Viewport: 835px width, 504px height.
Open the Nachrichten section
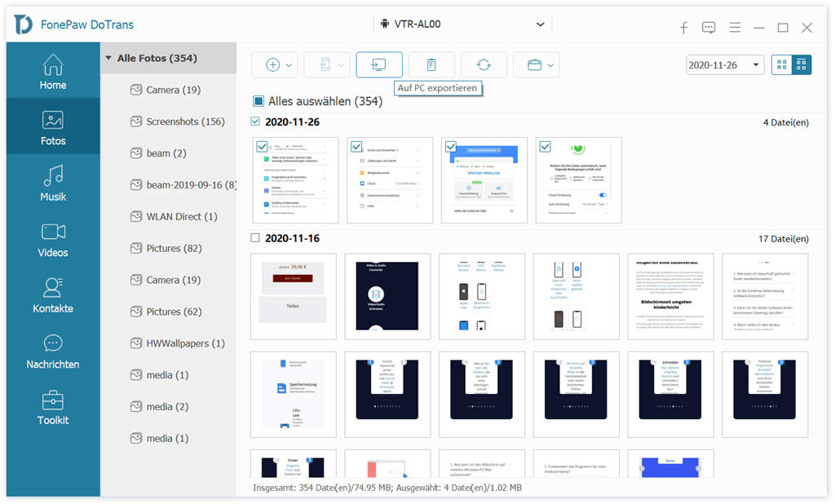pyautogui.click(x=53, y=351)
